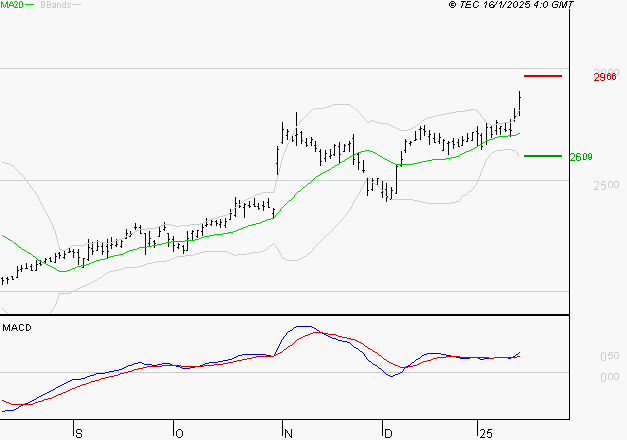This screenshot has width=627, height=440.
Task: Click the red resistance line near 2966
Action: click(x=543, y=76)
